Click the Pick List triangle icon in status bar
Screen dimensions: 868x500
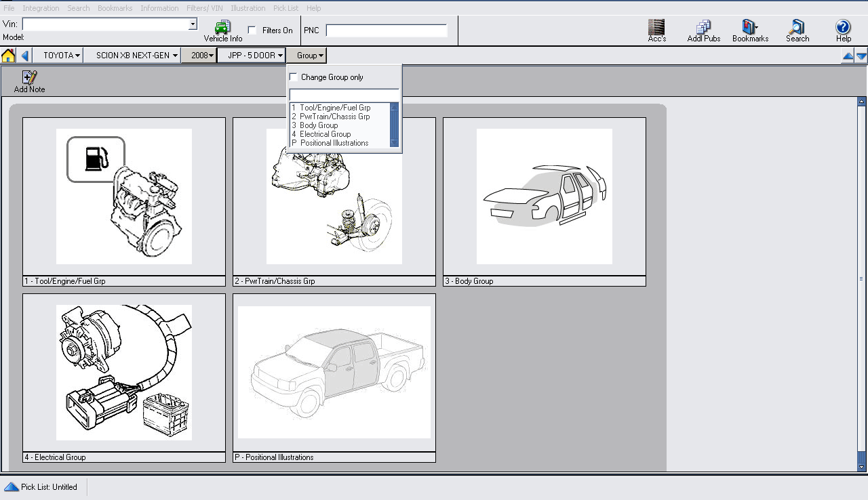[12, 486]
